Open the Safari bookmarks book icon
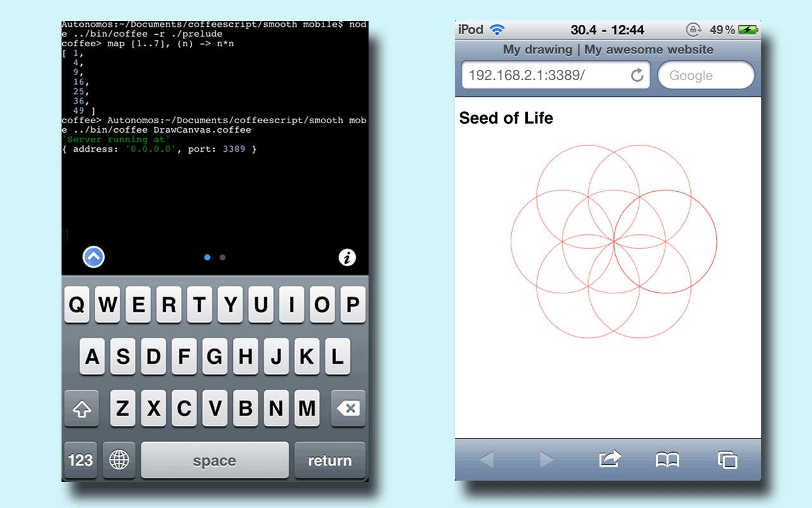The image size is (812, 508). coord(667,460)
